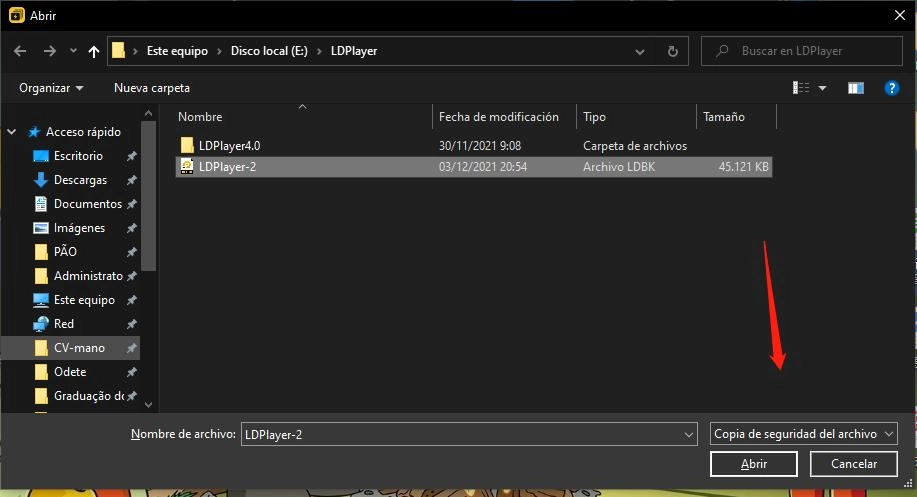
Task: Go back using the back arrow
Action: click(20, 51)
